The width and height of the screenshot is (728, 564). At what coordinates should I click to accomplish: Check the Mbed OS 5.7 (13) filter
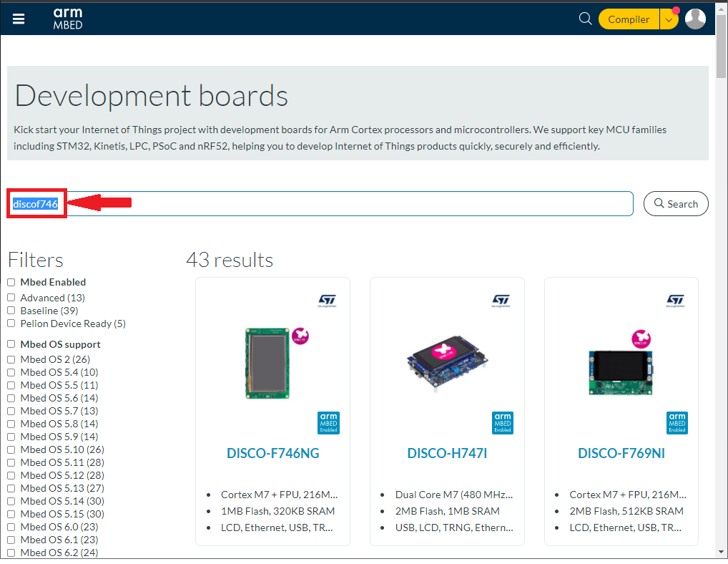coord(11,411)
